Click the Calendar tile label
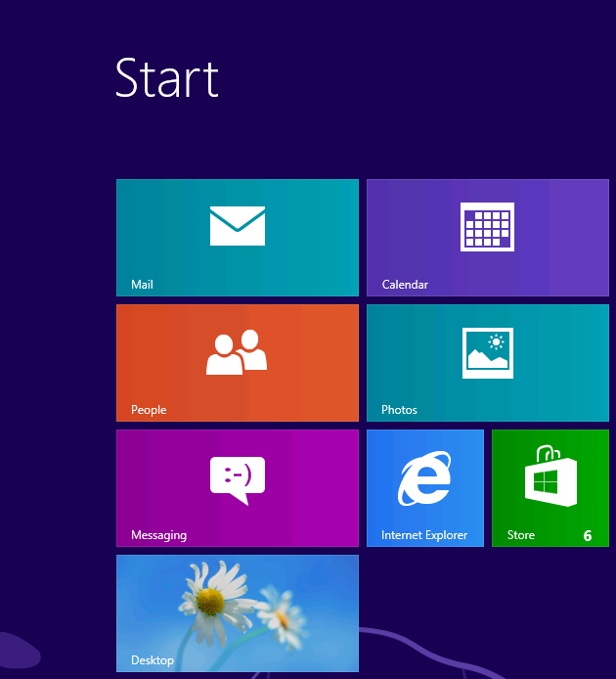The height and width of the screenshot is (679, 616). [405, 285]
